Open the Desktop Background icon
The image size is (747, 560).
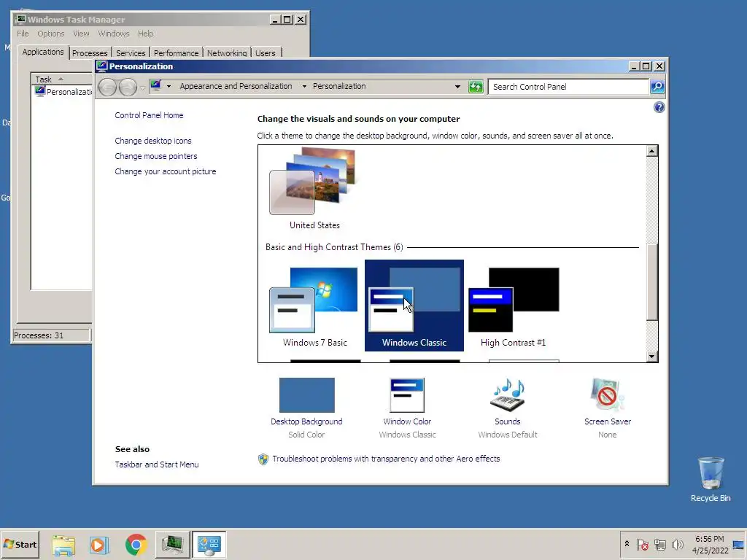[x=307, y=394]
